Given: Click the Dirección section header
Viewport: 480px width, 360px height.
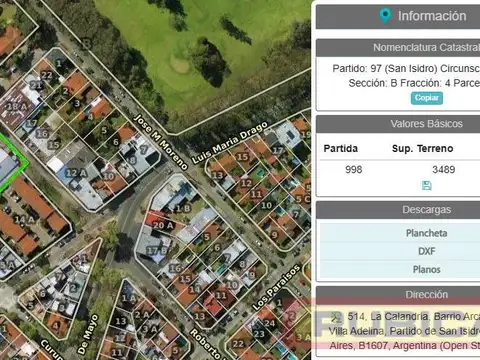Looking at the screenshot, I should [398, 295].
